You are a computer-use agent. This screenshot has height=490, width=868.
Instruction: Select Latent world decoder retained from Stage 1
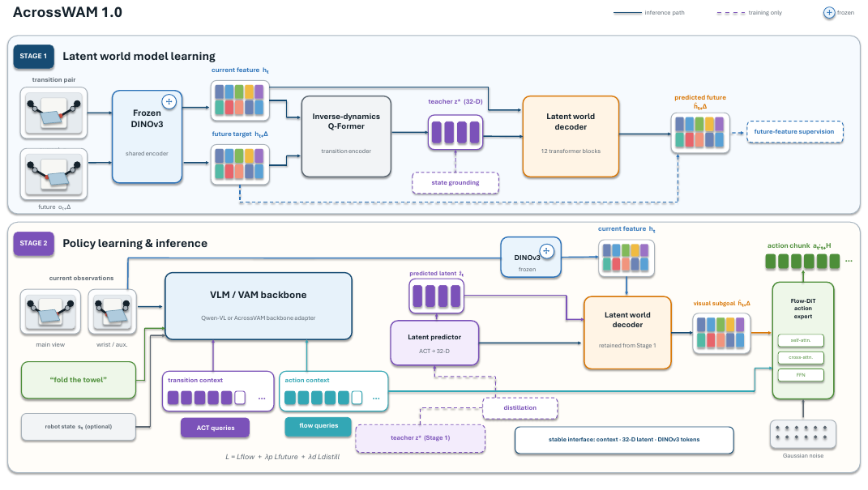627,332
